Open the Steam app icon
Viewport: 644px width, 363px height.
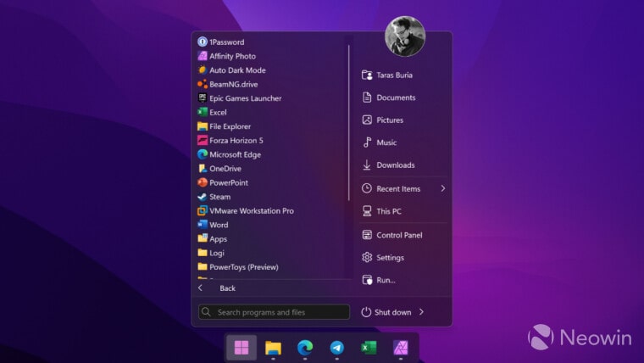[202, 197]
